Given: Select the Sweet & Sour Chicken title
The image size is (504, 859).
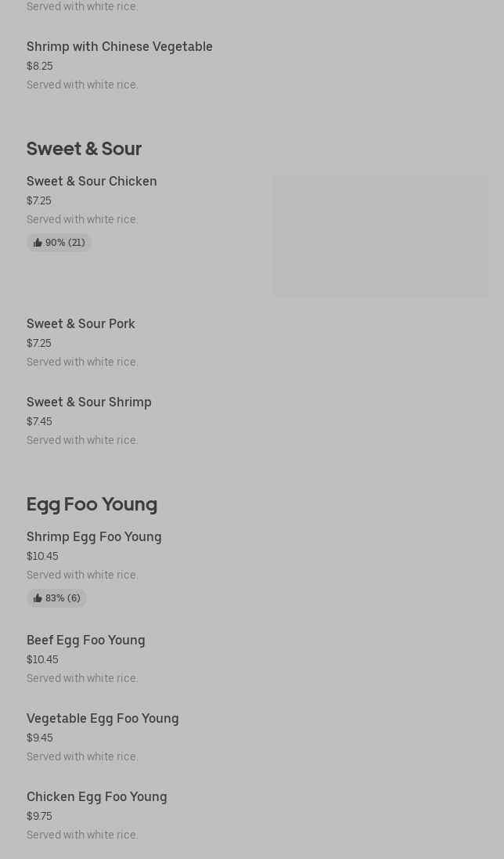Looking at the screenshot, I should point(92,182).
